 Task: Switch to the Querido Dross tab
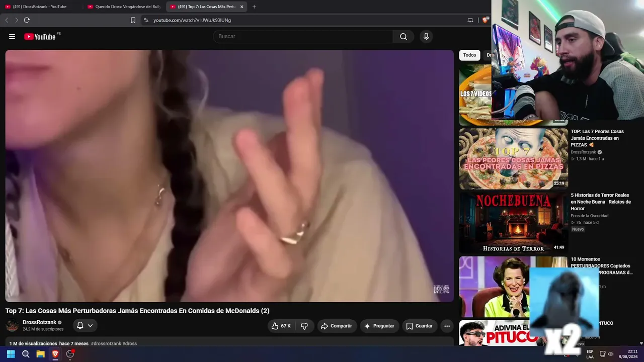coord(124,7)
